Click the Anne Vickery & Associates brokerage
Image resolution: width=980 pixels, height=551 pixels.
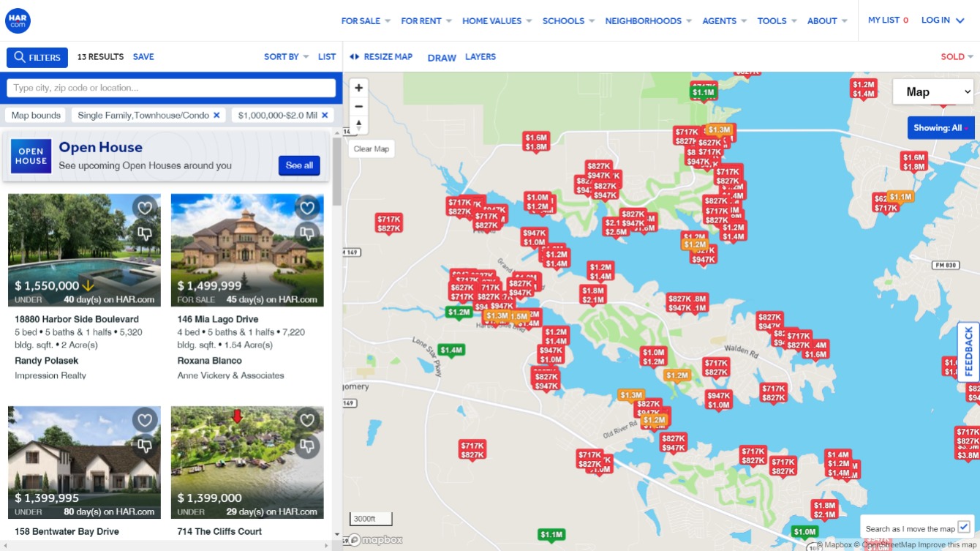(x=230, y=375)
